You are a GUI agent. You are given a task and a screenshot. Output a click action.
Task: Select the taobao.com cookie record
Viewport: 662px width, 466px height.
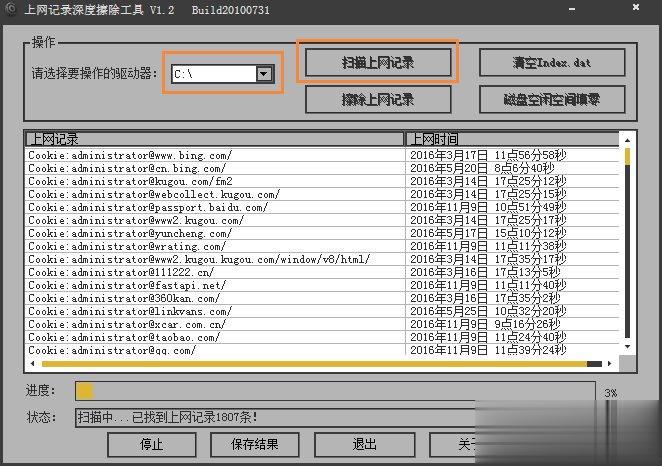126,337
